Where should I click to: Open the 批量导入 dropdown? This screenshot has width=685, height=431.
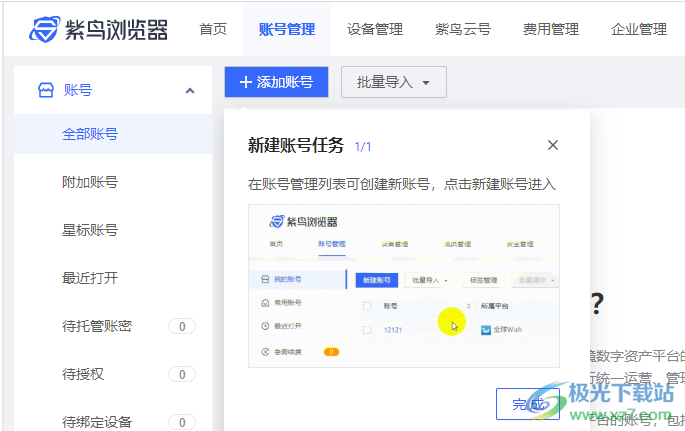394,82
